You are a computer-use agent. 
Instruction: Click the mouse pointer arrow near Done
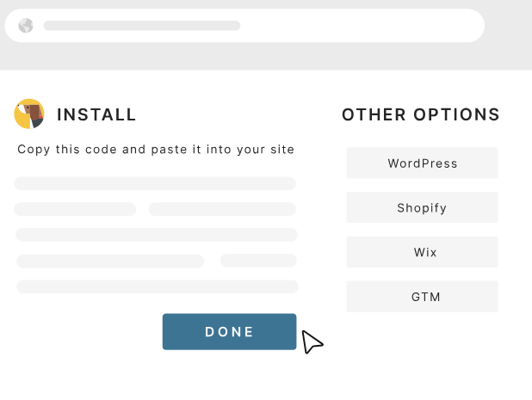coord(312,342)
